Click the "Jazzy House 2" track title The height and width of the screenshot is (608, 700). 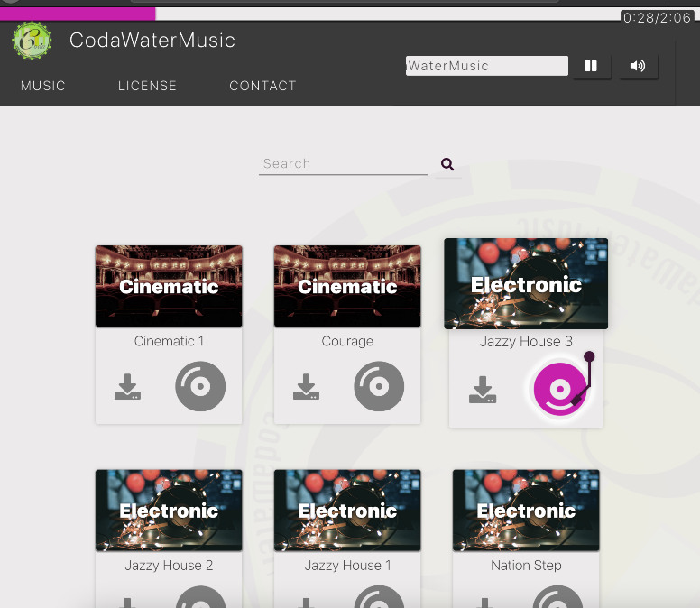(x=169, y=566)
